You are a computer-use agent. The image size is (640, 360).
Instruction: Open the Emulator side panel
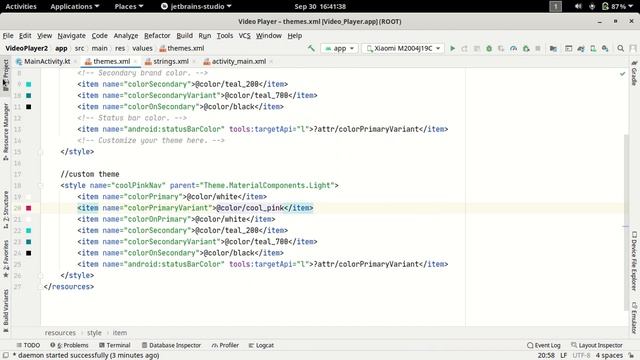[x=634, y=318]
